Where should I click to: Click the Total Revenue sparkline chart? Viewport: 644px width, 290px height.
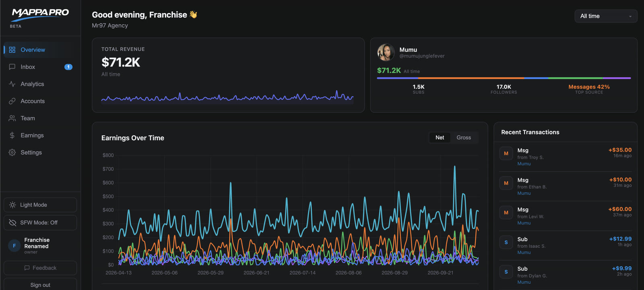tap(227, 97)
